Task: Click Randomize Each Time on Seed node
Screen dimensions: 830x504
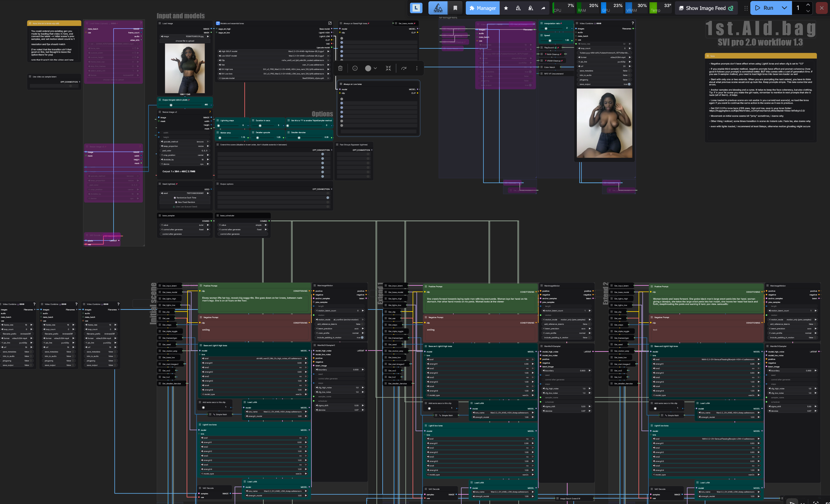Action: (184, 198)
